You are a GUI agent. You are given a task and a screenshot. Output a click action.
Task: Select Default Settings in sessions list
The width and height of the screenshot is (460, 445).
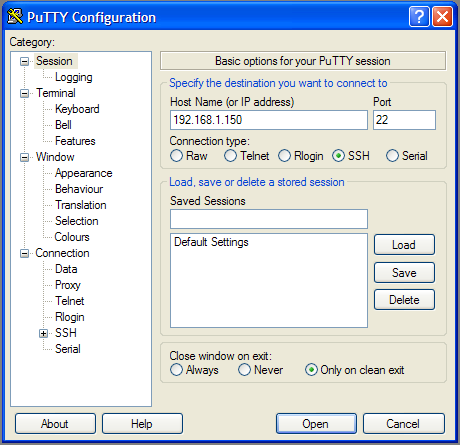tap(211, 242)
